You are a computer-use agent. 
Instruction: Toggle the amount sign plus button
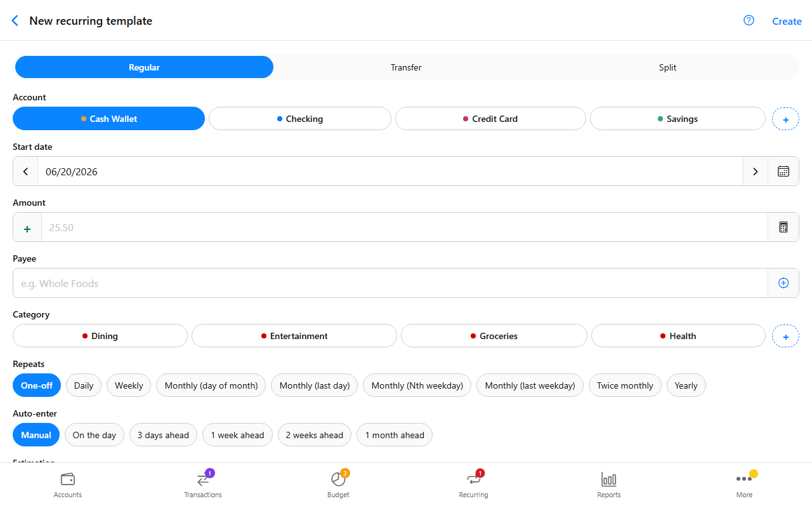pos(27,227)
